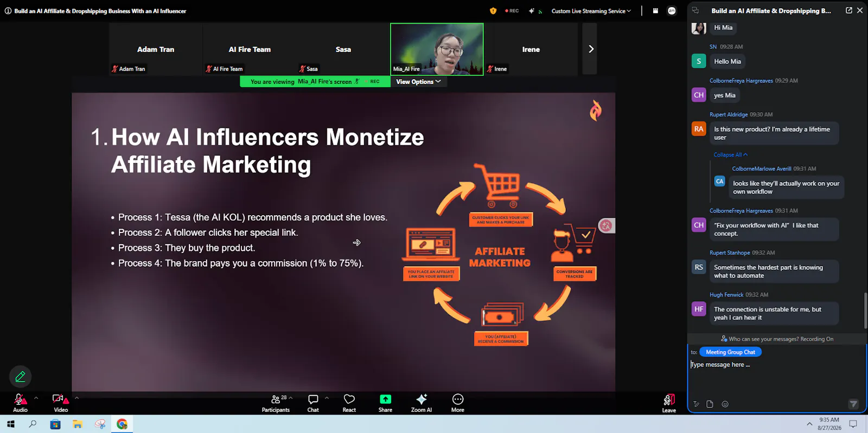Open chat options caret beside Chat

point(327,398)
